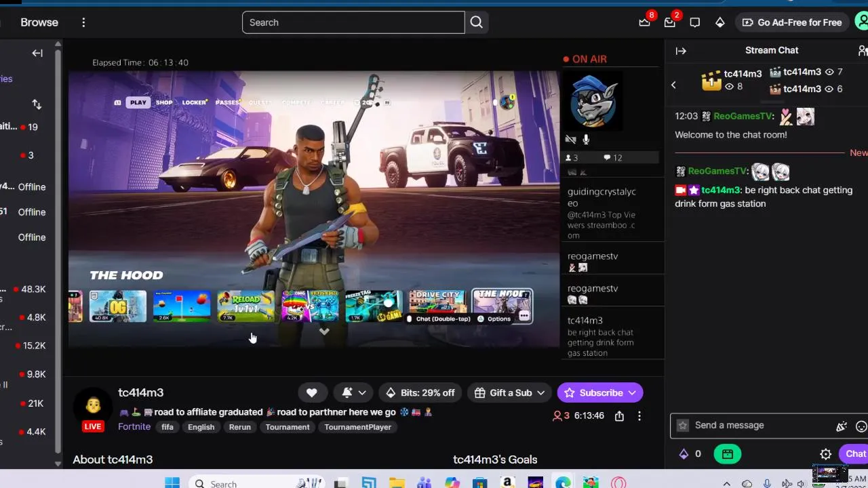Viewport: 868px width, 488px height.
Task: Open the emote picker smiley icon
Action: [861, 426]
